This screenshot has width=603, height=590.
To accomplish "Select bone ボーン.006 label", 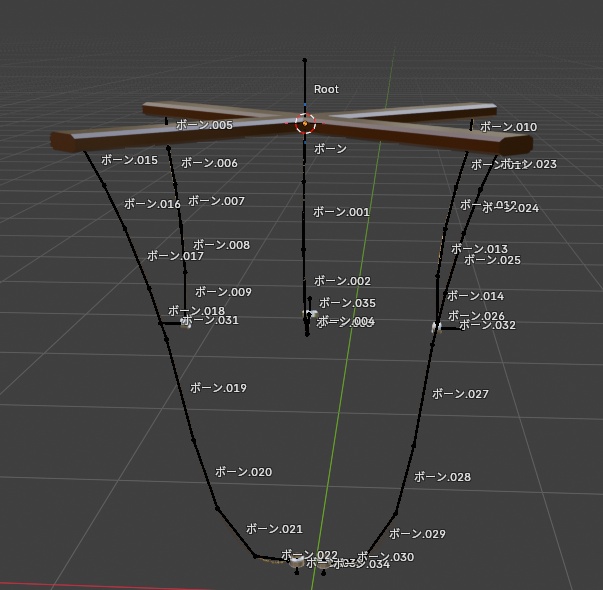I will pos(209,163).
